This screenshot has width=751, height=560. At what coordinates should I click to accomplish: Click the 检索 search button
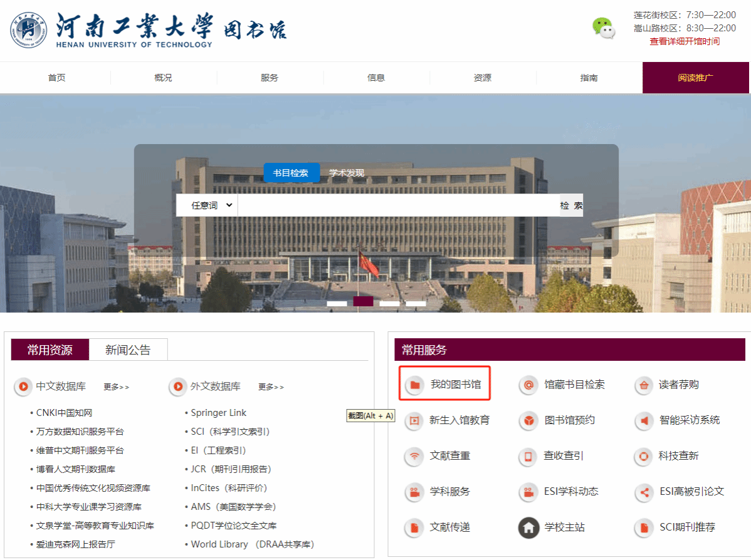point(571,205)
